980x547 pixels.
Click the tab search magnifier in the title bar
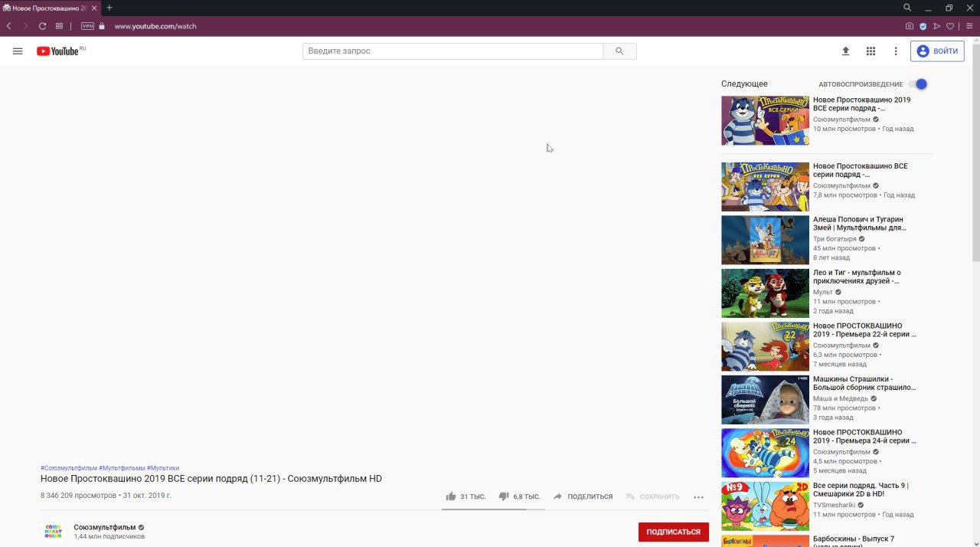click(x=907, y=8)
